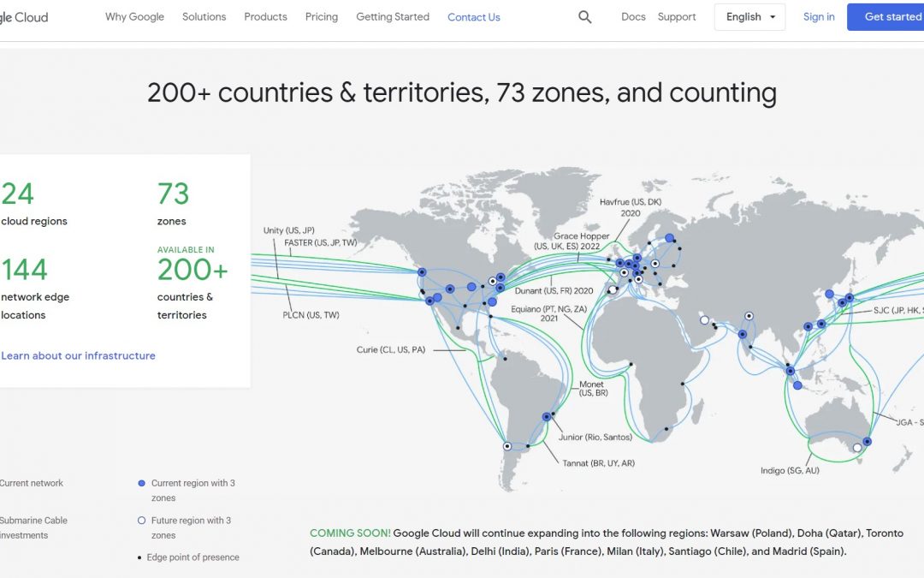Click the Jakarta region marker
924x578 pixels.
(x=797, y=385)
